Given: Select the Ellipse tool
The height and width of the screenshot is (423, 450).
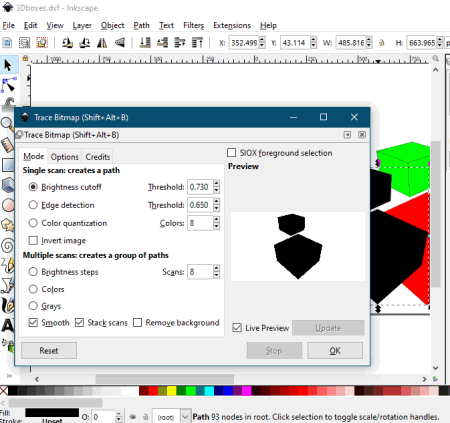Looking at the screenshot, I should click(x=7, y=205).
